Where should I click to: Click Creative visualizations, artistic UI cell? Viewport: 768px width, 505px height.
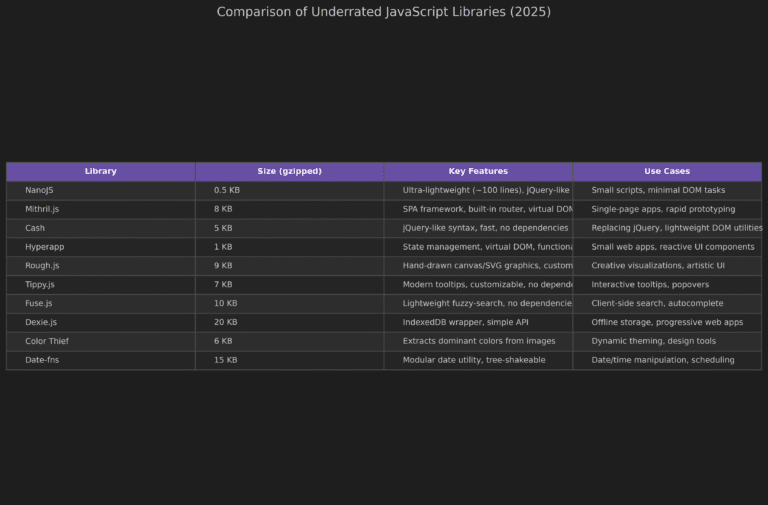(x=667, y=266)
